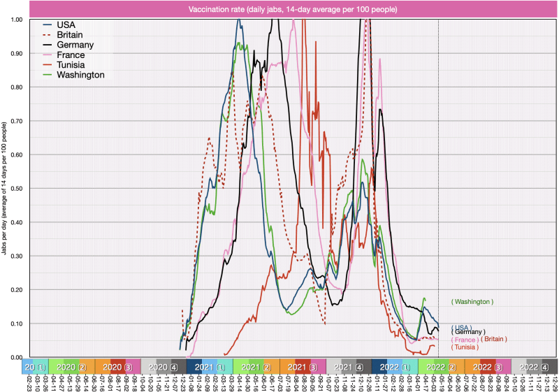This screenshot has height=392, width=559.
Task: Click the Jabs per day y-axis title
Action: (6, 189)
